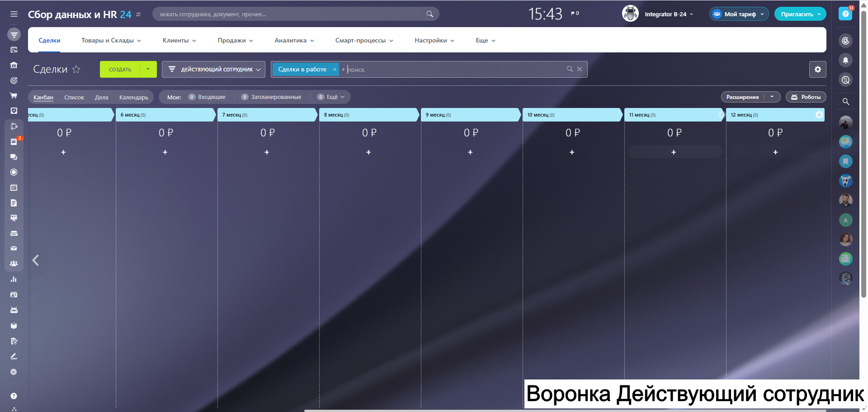Open the help widget with badge 13
Viewport: 868px width, 412px height.
[x=845, y=14]
